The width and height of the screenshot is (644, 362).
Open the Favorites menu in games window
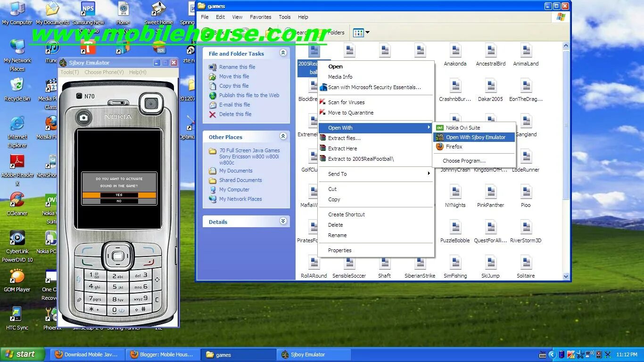click(260, 17)
